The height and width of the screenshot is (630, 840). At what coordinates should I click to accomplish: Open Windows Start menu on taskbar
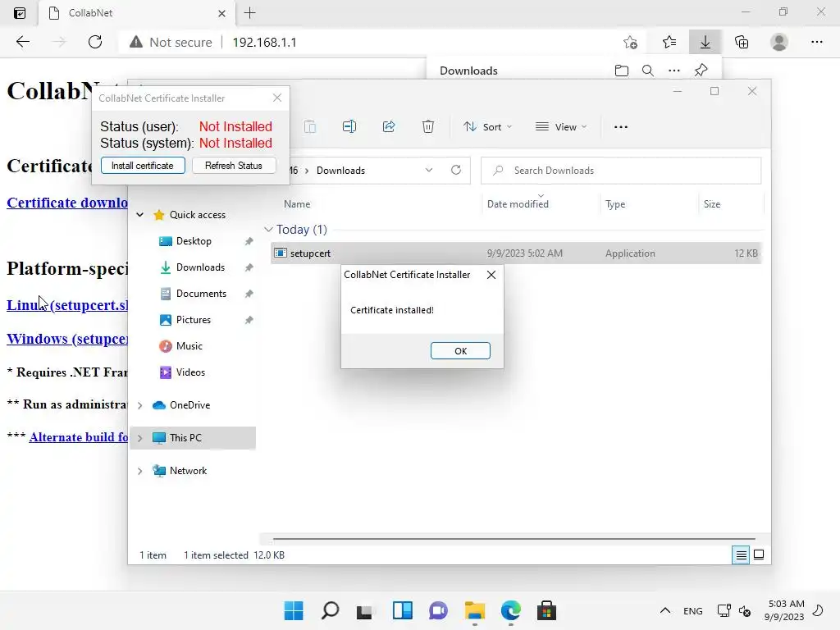point(294,610)
